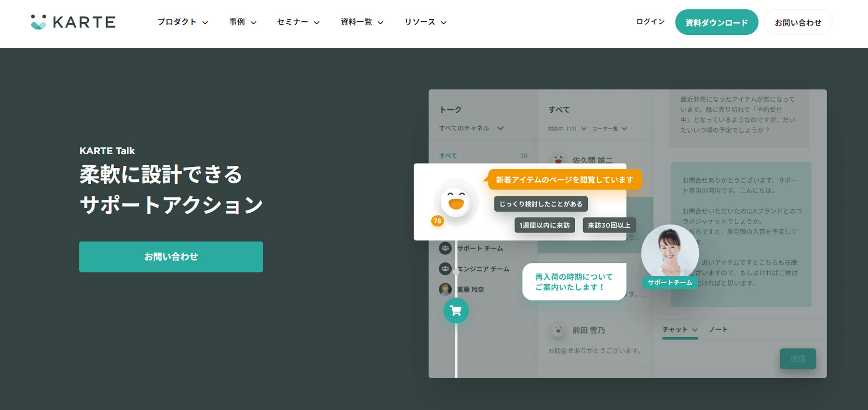This screenshot has width=868, height=410.
Task: Select the すべて channel row
Action: coord(483,156)
